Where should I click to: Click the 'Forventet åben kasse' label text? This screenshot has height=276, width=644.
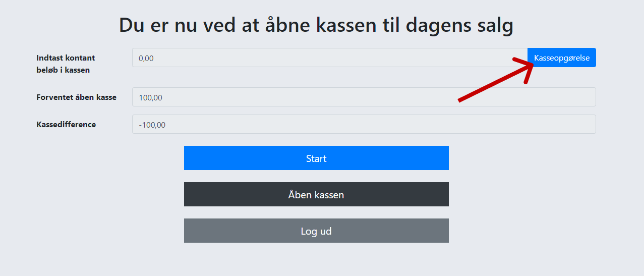click(x=76, y=97)
